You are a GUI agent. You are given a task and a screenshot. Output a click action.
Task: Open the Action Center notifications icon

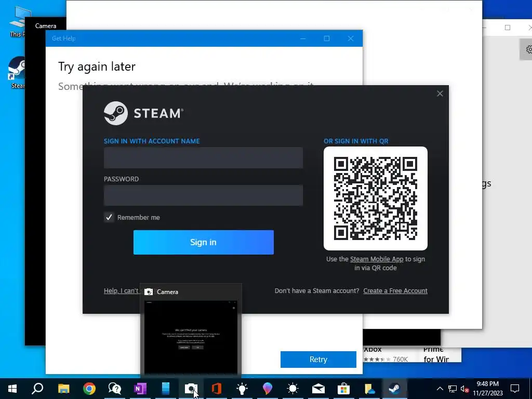515,389
